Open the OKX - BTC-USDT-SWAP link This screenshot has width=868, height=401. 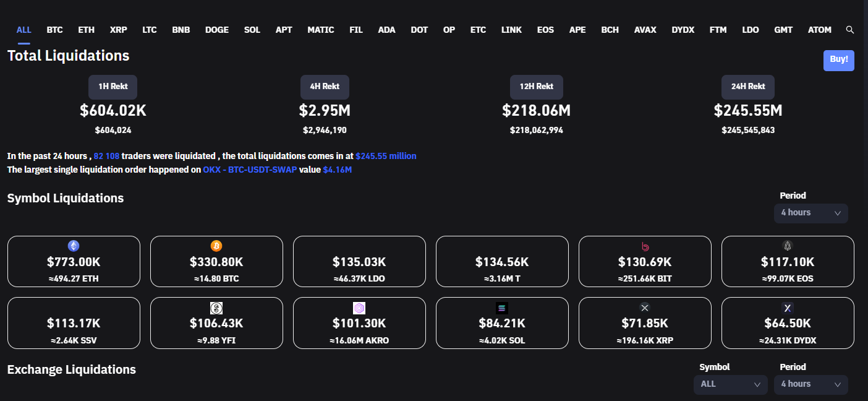click(x=250, y=169)
